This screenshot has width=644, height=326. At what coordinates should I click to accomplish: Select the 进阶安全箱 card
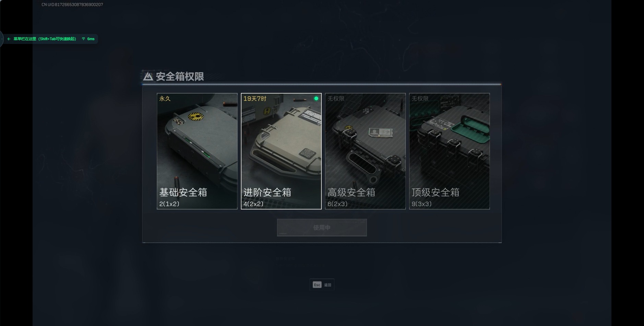(x=281, y=151)
